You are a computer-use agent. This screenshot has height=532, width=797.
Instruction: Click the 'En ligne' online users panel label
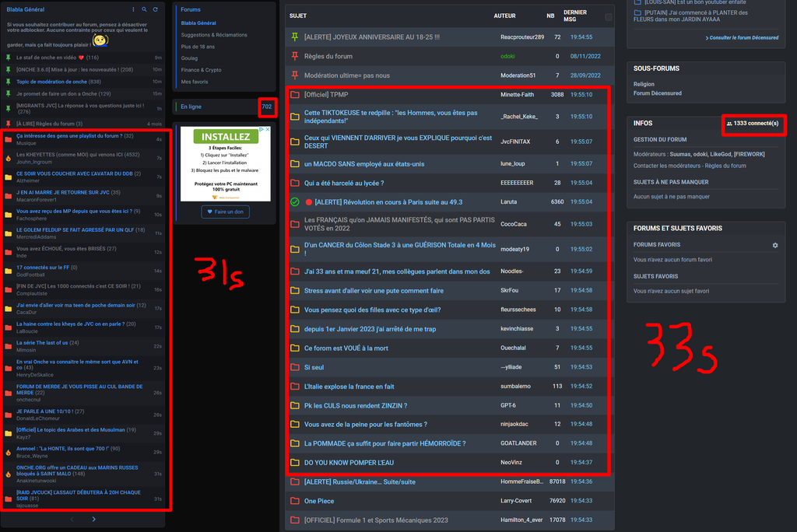pos(191,107)
